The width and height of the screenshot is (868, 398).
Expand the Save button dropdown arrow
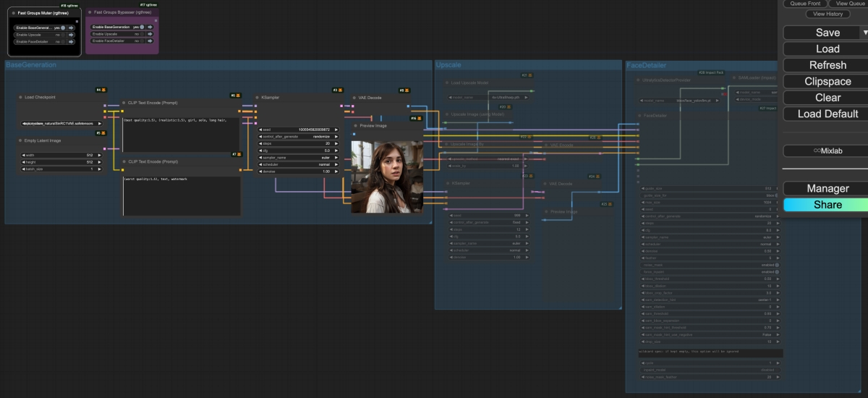864,33
